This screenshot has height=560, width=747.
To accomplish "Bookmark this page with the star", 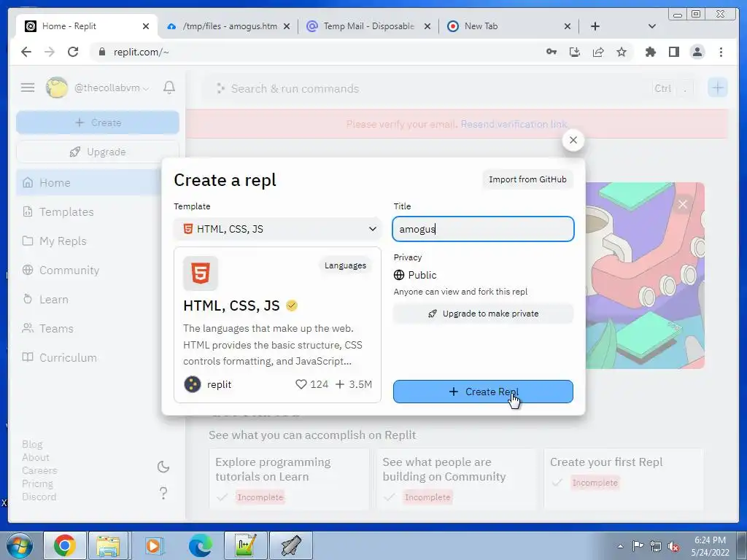I will (x=622, y=52).
